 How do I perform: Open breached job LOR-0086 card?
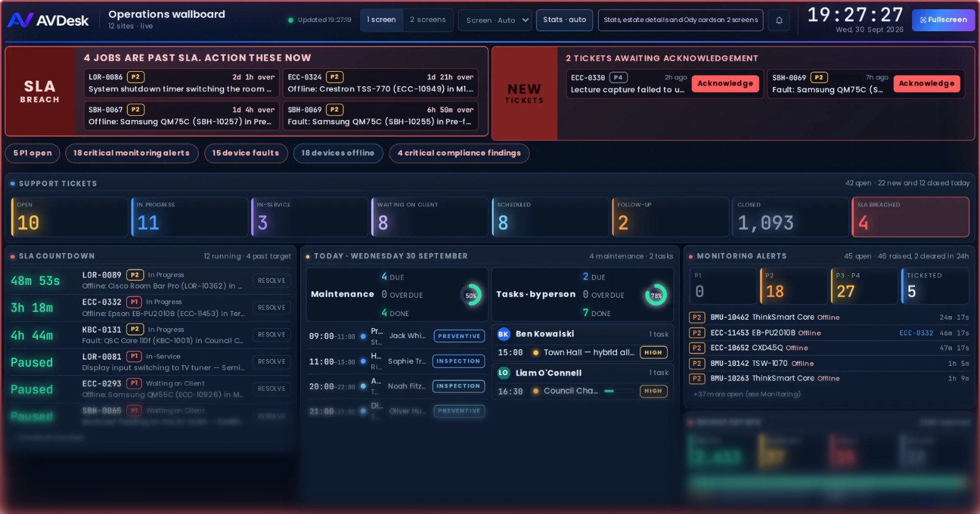pyautogui.click(x=181, y=83)
